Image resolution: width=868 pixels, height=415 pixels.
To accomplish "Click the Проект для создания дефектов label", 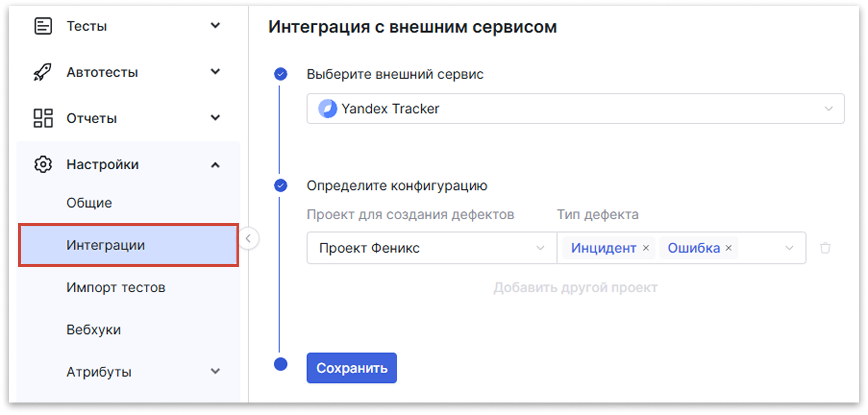I will pyautogui.click(x=410, y=215).
